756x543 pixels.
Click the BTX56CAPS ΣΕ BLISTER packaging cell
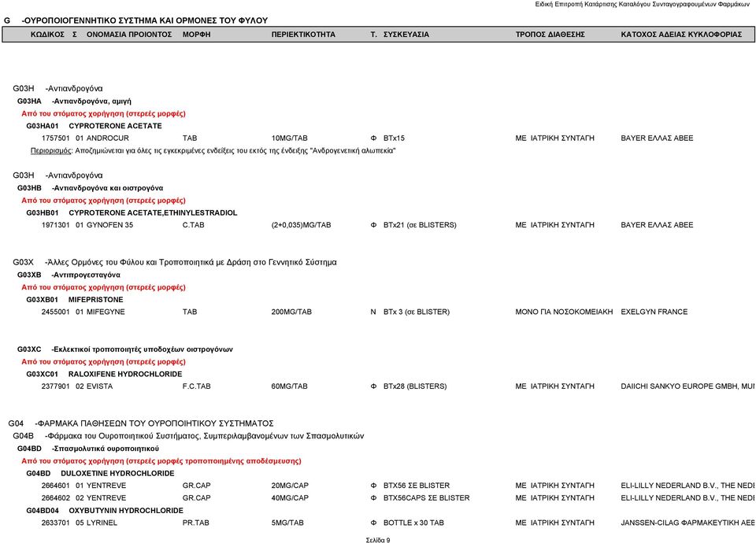426,498
